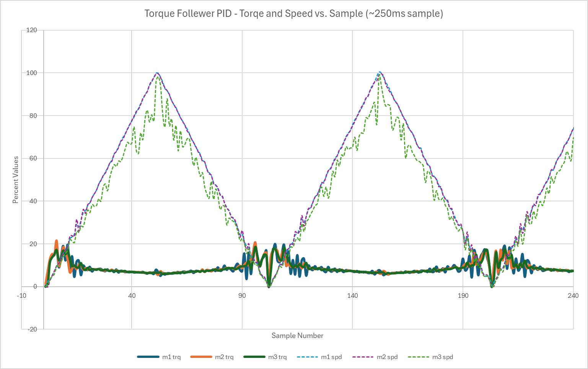Click the -10 label on horizontal axis
This screenshot has width=588, height=369.
pos(21,295)
